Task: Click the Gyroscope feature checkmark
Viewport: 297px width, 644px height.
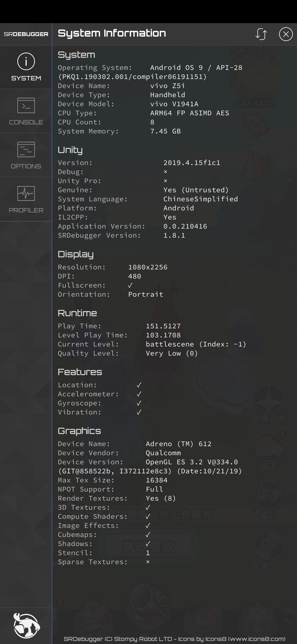Action: coord(139,403)
